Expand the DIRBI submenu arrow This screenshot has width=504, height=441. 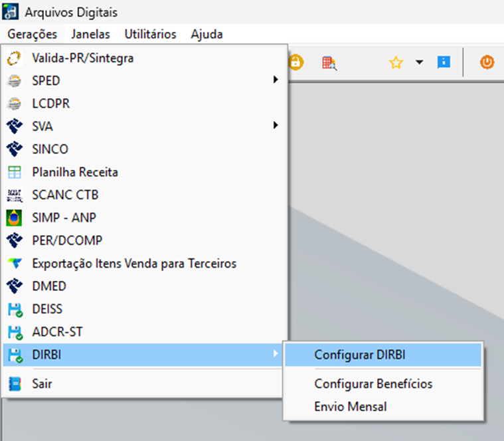click(x=276, y=353)
